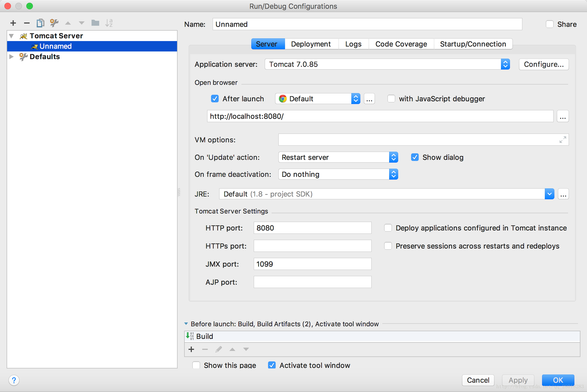Open the help question mark button

point(14,380)
